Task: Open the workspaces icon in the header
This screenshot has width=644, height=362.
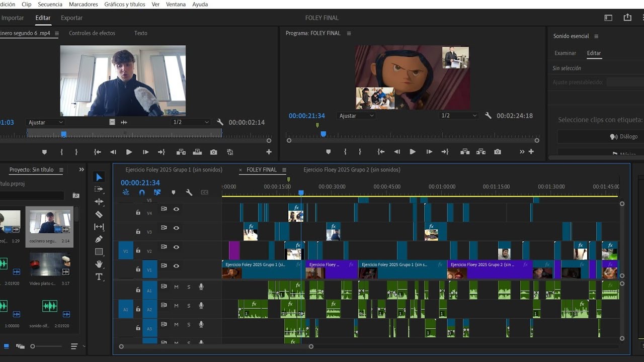Action: (x=608, y=18)
